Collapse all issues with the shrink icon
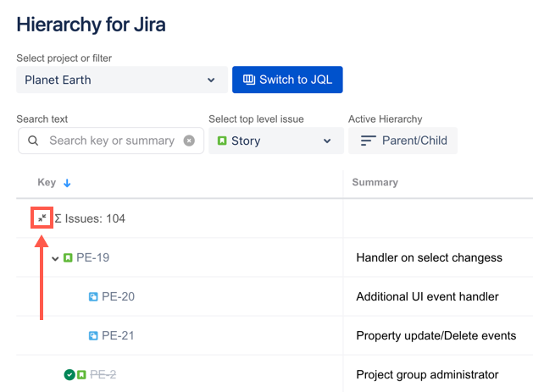The height and width of the screenshot is (392, 533). pos(42,218)
